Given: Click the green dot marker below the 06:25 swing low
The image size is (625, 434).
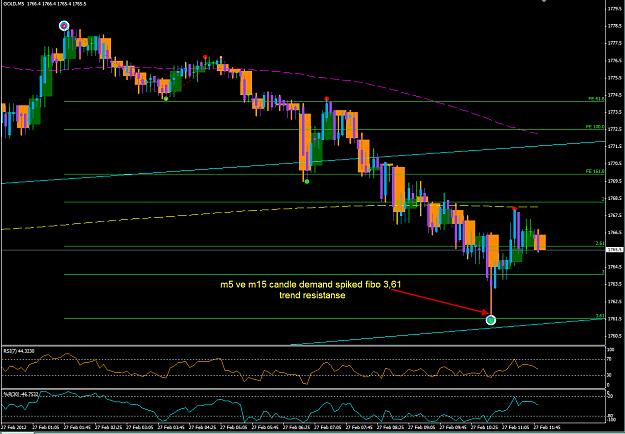Looking at the screenshot, I should tap(307, 181).
